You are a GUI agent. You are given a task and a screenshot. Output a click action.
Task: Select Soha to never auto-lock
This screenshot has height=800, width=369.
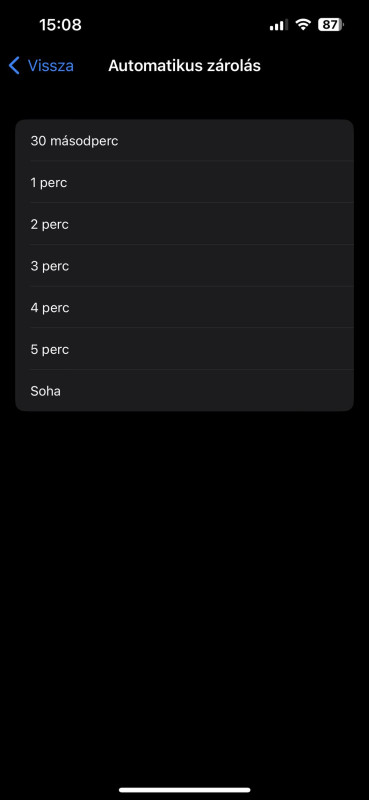(184, 391)
